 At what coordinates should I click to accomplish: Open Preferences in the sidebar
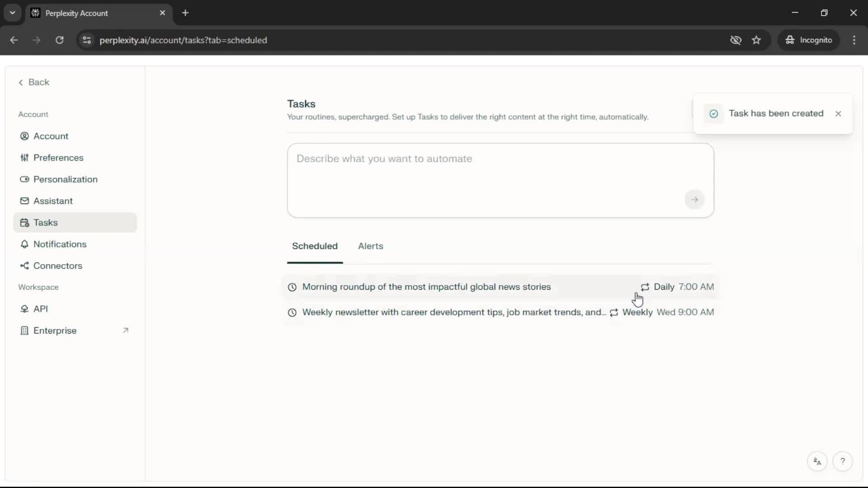coord(58,158)
